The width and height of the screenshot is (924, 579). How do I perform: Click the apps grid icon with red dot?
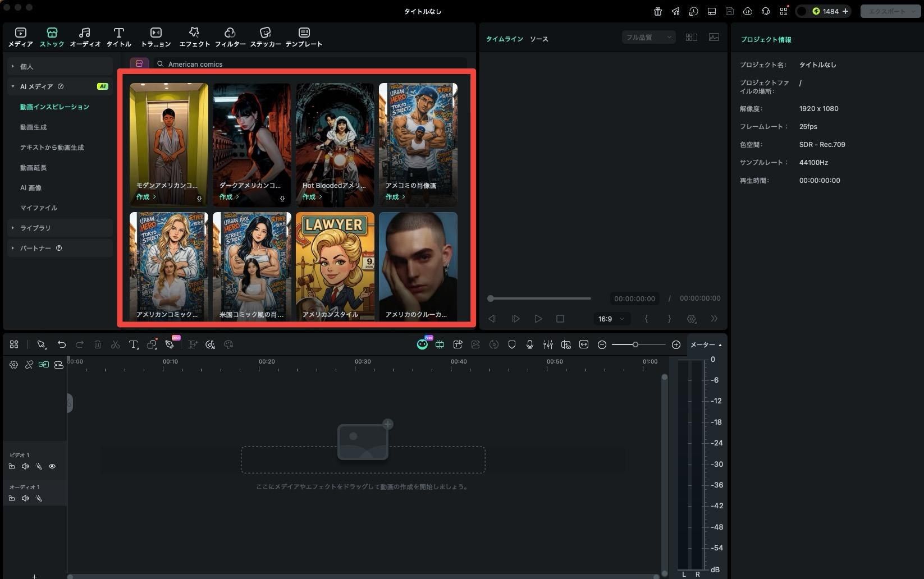tap(784, 11)
